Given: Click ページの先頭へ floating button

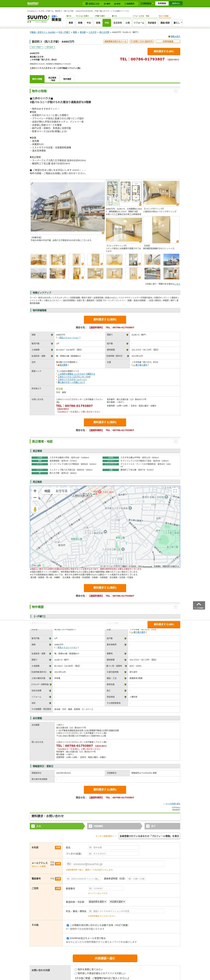Looking at the screenshot, I should [x=199, y=605].
